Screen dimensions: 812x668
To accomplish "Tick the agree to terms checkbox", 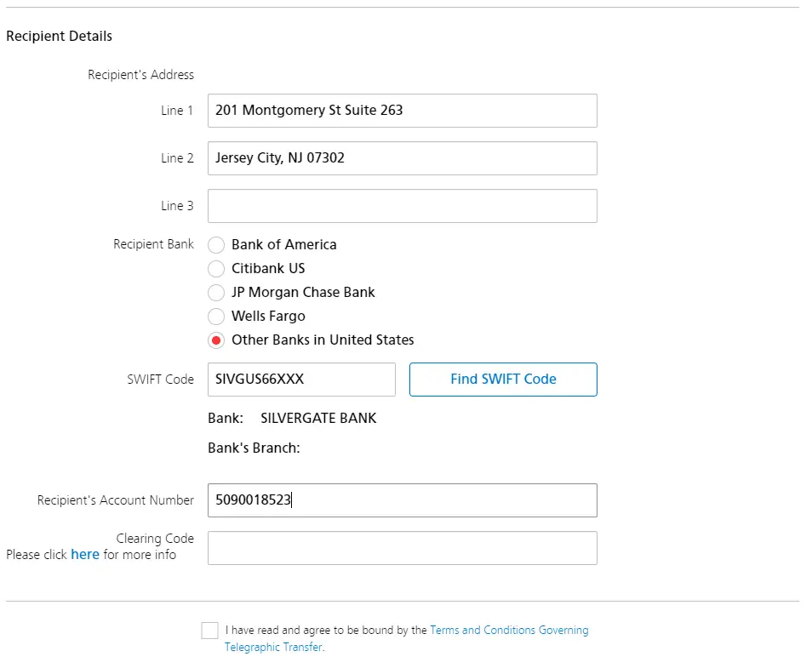I will pyautogui.click(x=209, y=631).
